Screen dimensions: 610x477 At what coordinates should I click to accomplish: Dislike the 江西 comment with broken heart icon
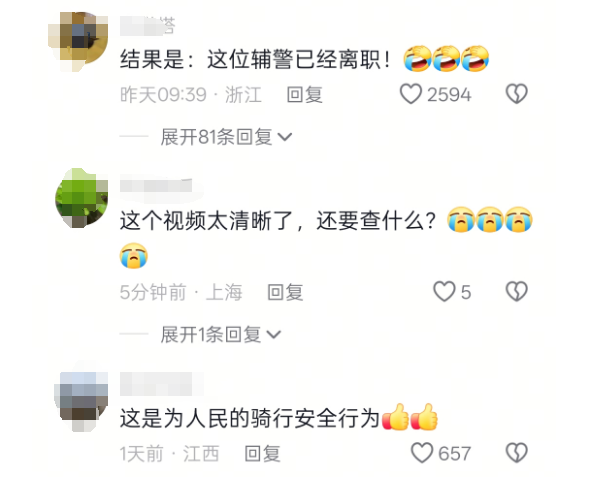pyautogui.click(x=517, y=453)
